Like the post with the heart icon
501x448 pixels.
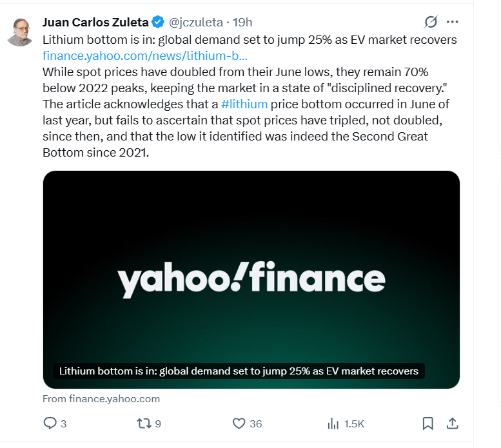tap(239, 424)
